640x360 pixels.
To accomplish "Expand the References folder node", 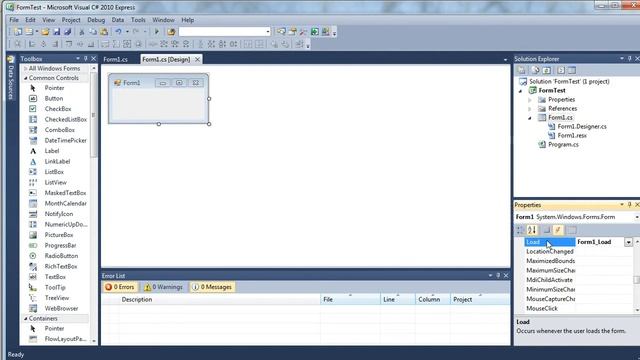I will [x=530, y=109].
